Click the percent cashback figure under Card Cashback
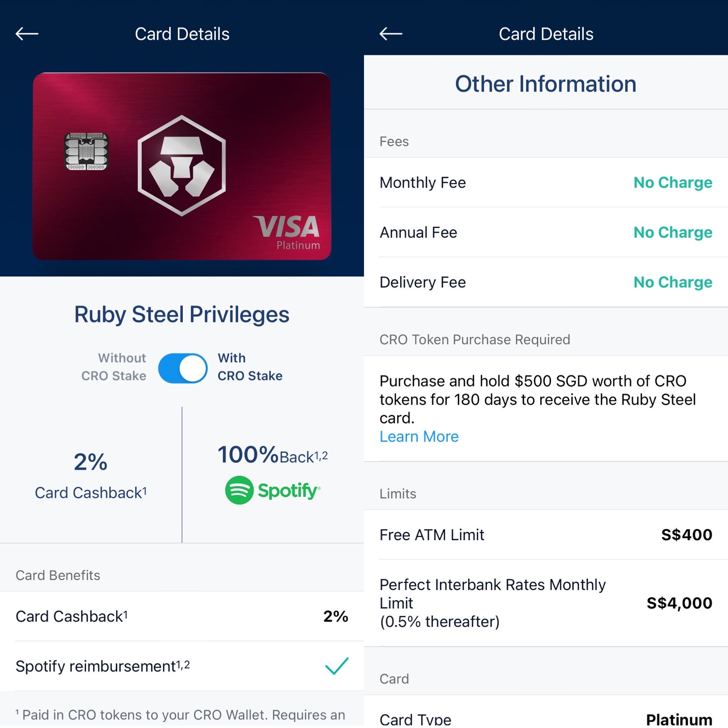728x728 pixels. [x=90, y=462]
